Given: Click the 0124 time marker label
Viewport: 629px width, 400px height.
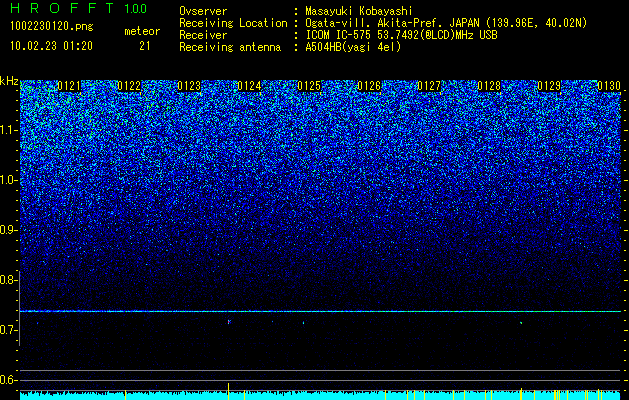Looking at the screenshot, I should pos(249,86).
